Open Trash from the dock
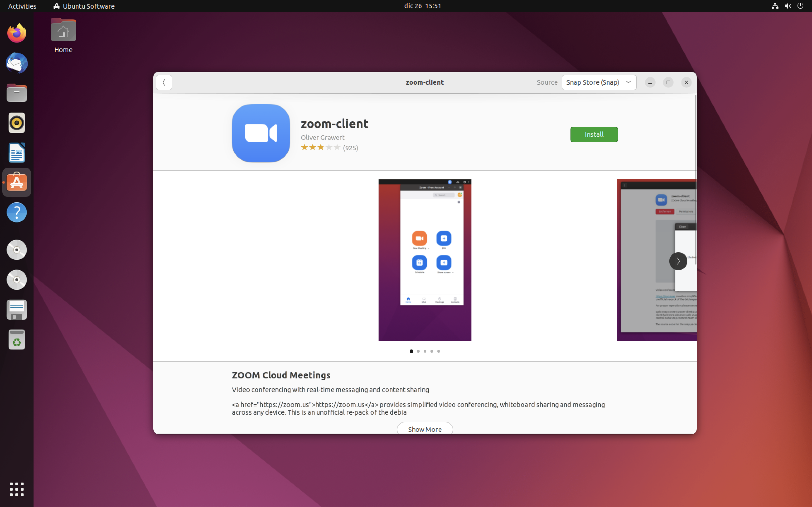Viewport: 812px width, 507px height. tap(17, 340)
